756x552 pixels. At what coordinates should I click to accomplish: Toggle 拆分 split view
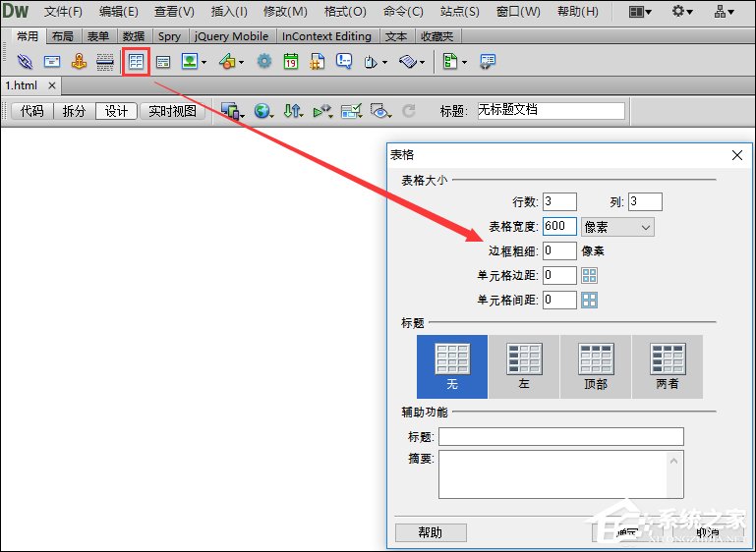[74, 111]
